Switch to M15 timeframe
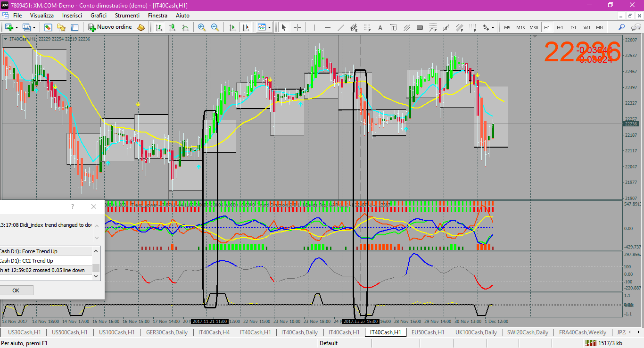Image resolution: width=644 pixels, height=348 pixels. pos(520,27)
